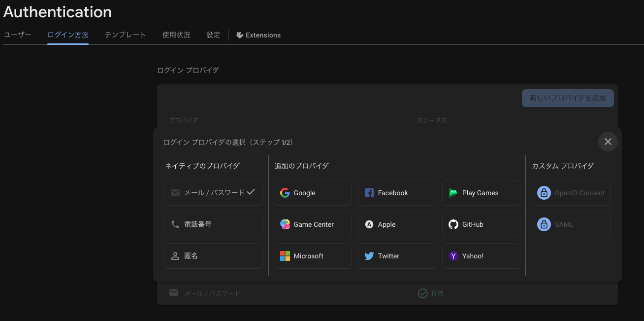644x321 pixels.
Task: Open the Extensions tab
Action: (x=258, y=35)
